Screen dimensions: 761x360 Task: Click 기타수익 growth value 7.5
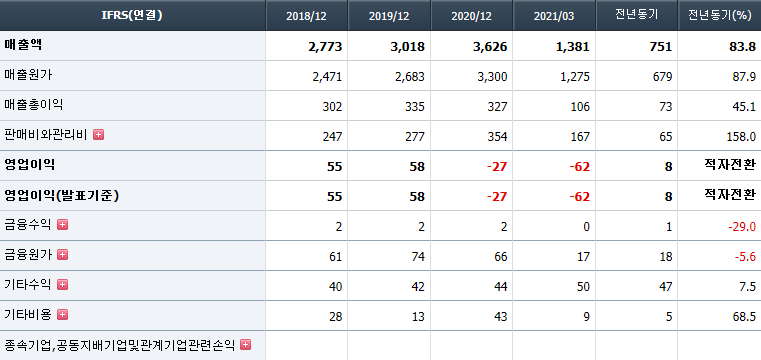tap(748, 287)
